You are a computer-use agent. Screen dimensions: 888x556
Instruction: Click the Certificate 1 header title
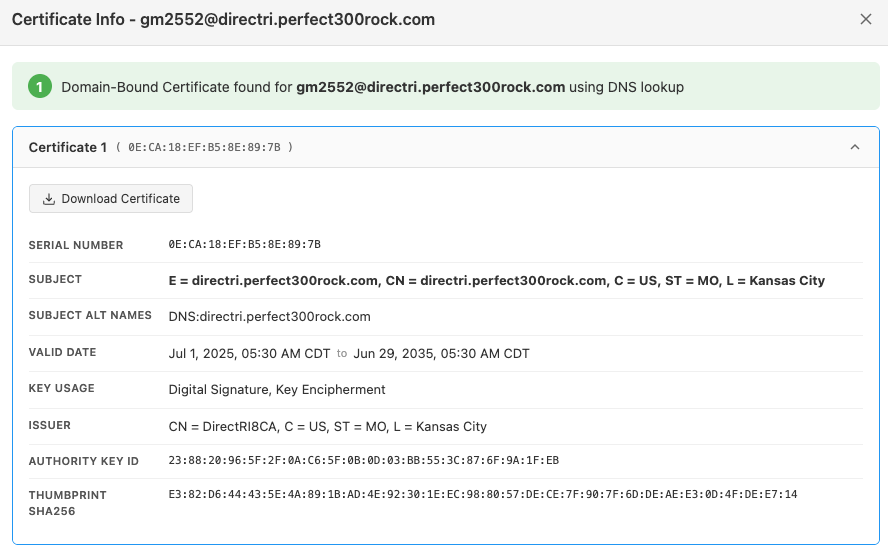(x=68, y=147)
